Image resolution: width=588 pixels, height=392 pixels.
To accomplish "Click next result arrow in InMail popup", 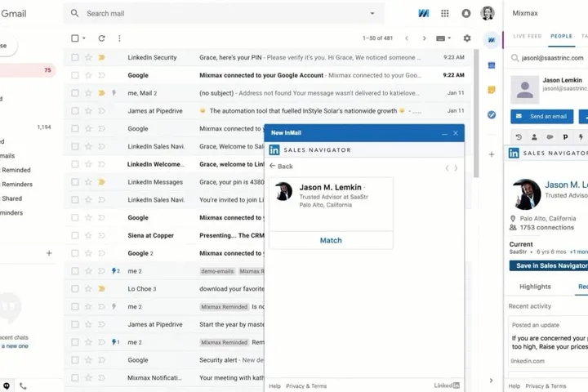I will [x=456, y=168].
